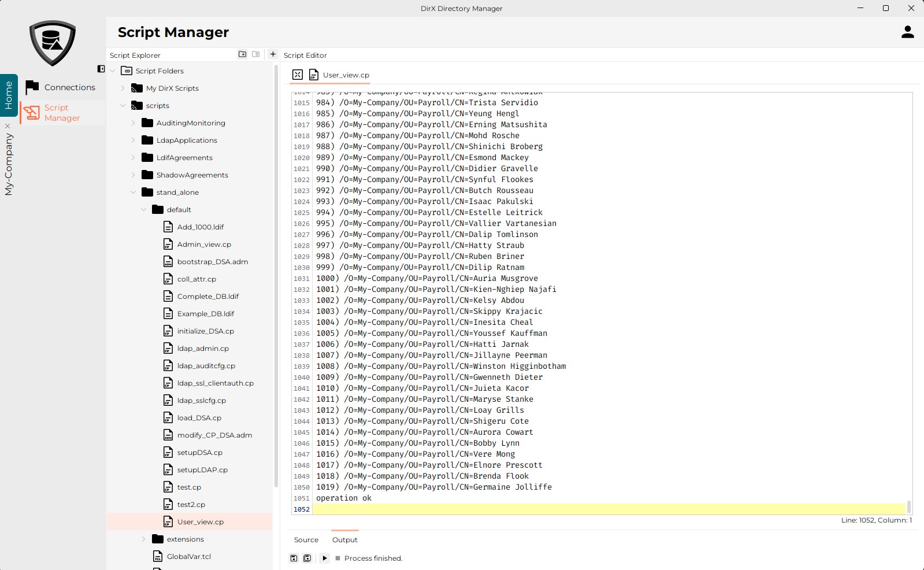The height and width of the screenshot is (570, 924).
Task: Collapse the scripts folder
Action: pyautogui.click(x=123, y=106)
